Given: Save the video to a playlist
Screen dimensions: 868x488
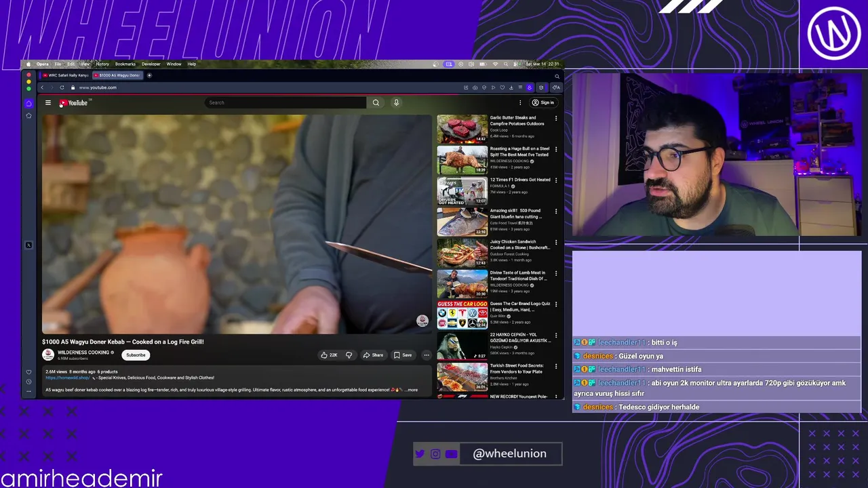Looking at the screenshot, I should [x=403, y=355].
